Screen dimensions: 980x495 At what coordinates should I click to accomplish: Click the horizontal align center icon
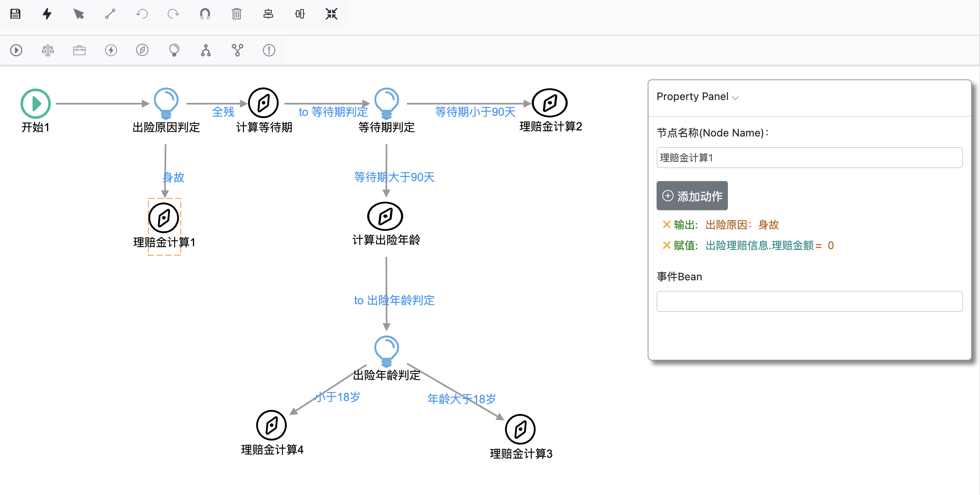point(268,14)
